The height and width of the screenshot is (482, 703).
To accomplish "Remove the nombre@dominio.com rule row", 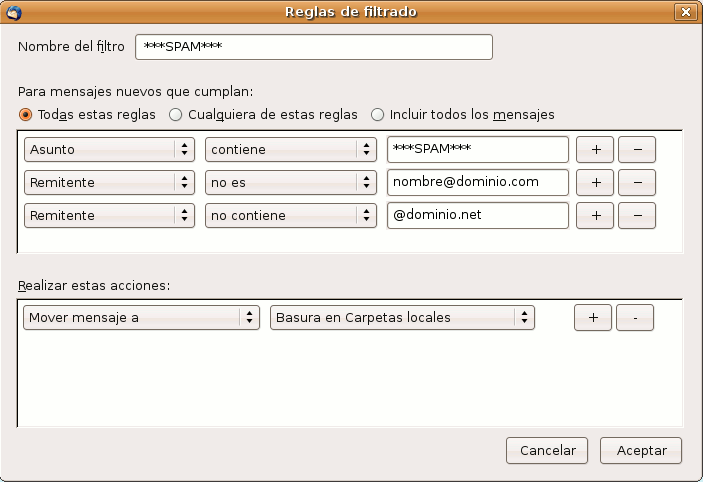I will pyautogui.click(x=637, y=183).
